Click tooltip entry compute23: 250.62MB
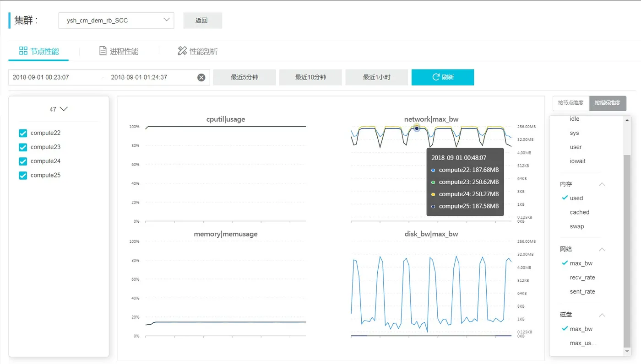 tap(465, 182)
